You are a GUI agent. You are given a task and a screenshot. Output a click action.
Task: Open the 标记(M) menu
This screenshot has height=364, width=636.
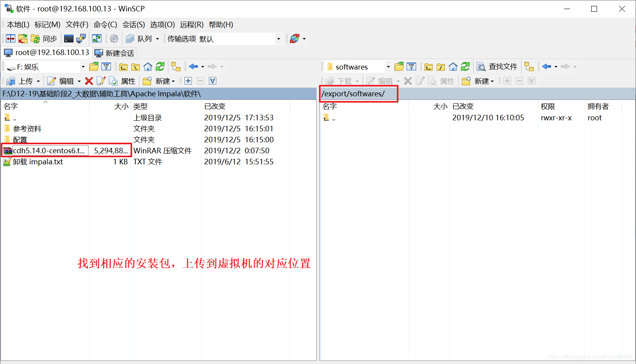(48, 24)
